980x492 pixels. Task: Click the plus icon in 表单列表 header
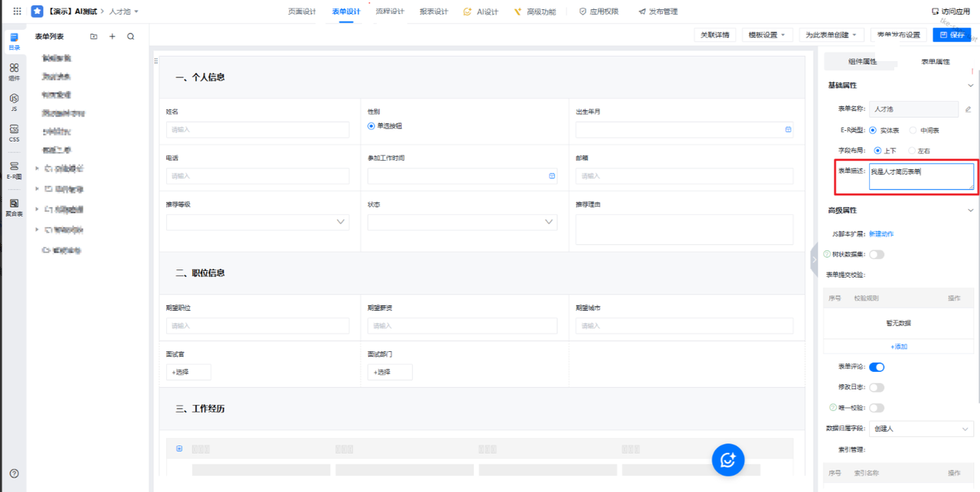pyautogui.click(x=113, y=37)
